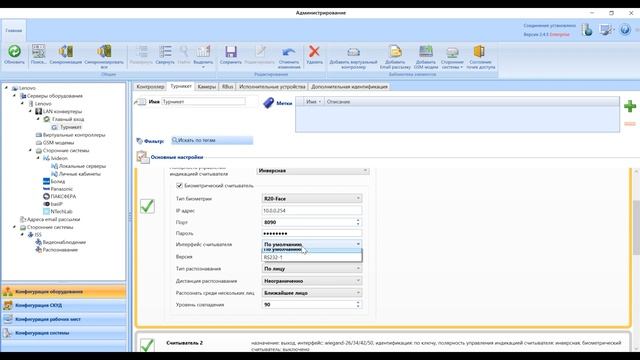Select the Главная ribbon tab
Viewport: 640px width, 360px height.
point(13,31)
